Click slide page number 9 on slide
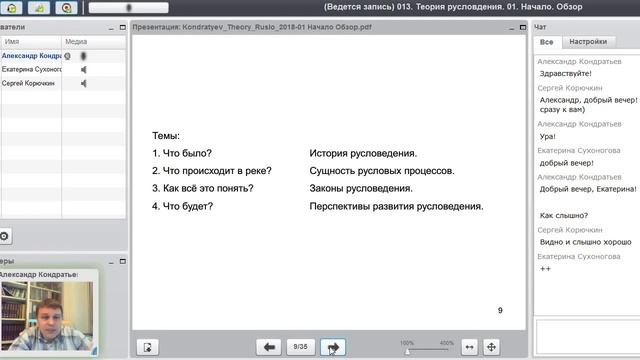This screenshot has width=640, height=360. click(x=500, y=311)
